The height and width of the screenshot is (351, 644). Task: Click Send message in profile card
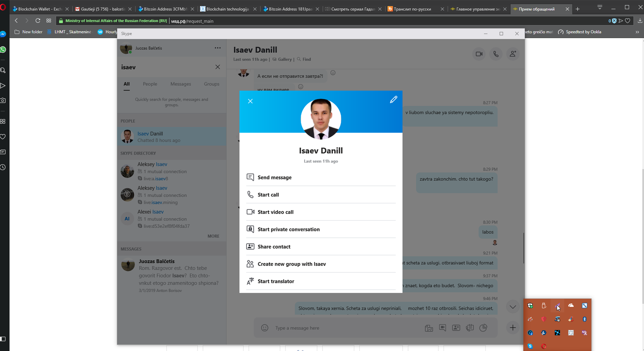[275, 178]
